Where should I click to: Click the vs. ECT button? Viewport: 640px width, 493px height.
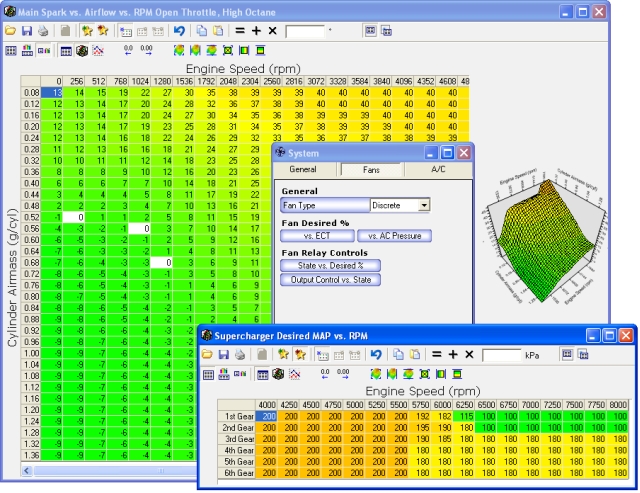(x=317, y=236)
